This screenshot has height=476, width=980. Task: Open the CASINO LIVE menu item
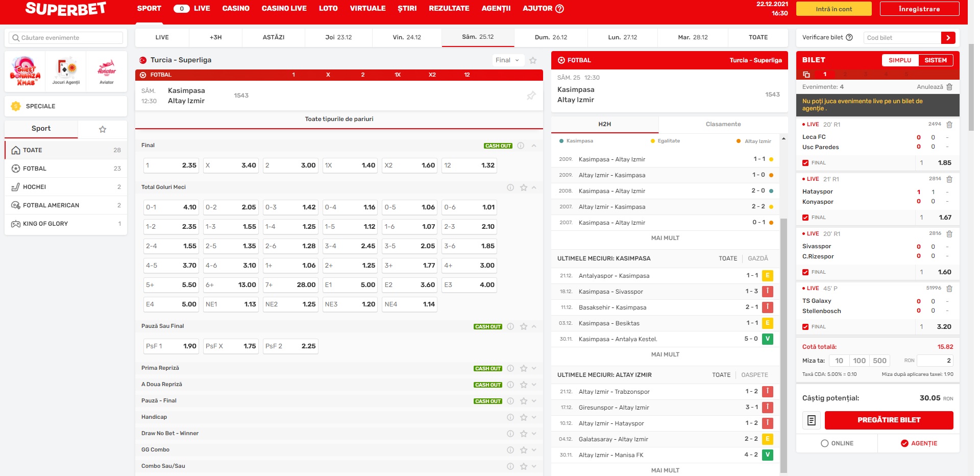coord(284,9)
